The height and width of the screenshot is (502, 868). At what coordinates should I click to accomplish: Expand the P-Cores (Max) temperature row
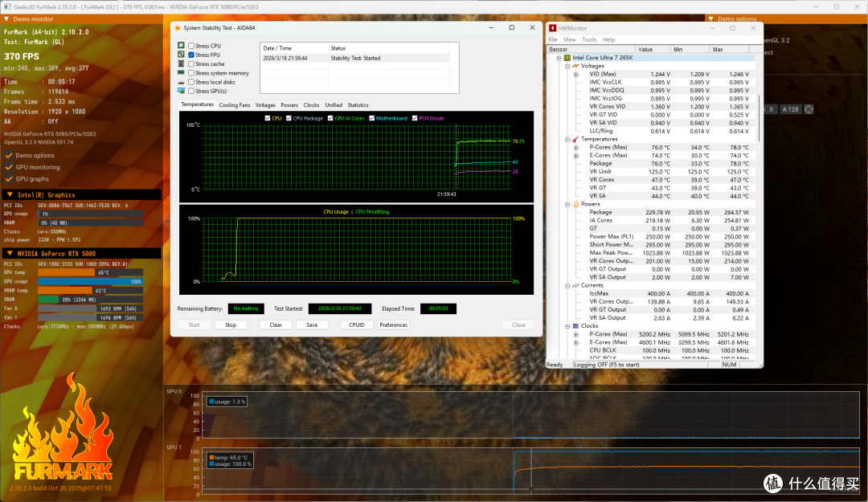(575, 147)
